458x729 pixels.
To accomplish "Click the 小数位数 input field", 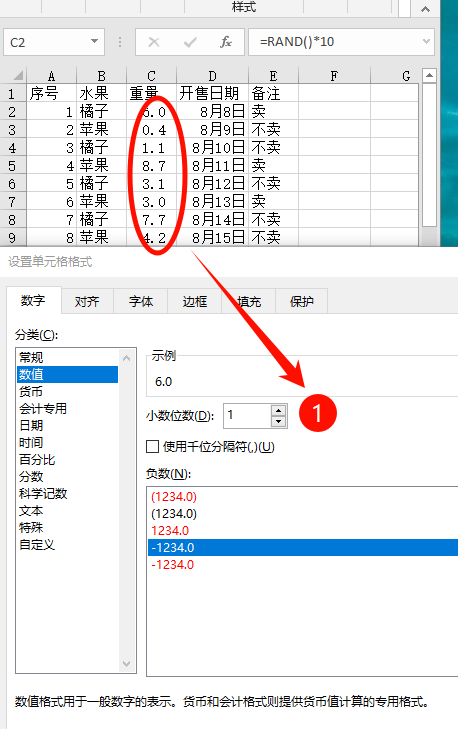I will click(x=247, y=416).
